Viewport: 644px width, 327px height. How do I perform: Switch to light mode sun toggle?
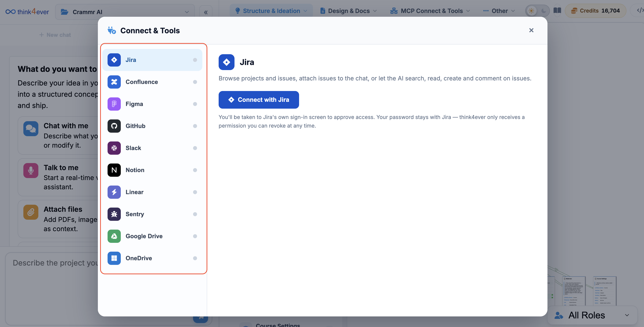click(x=531, y=11)
